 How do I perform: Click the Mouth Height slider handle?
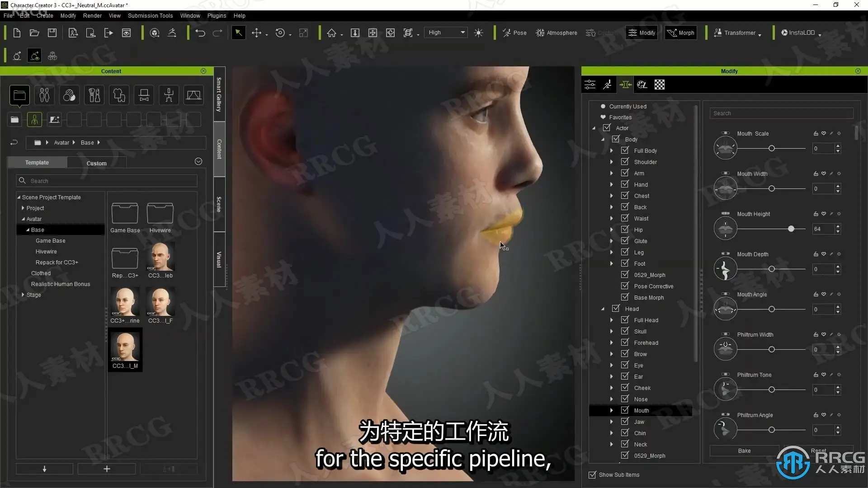(x=791, y=229)
